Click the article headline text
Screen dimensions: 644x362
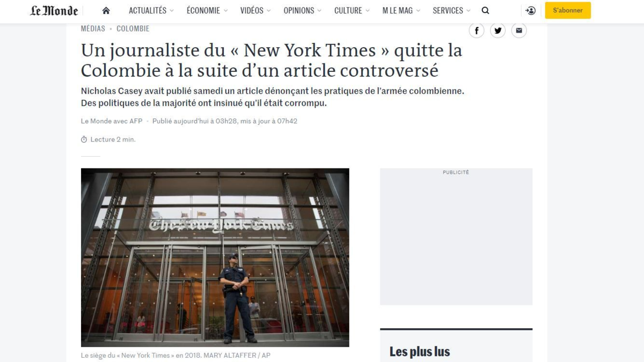point(272,60)
